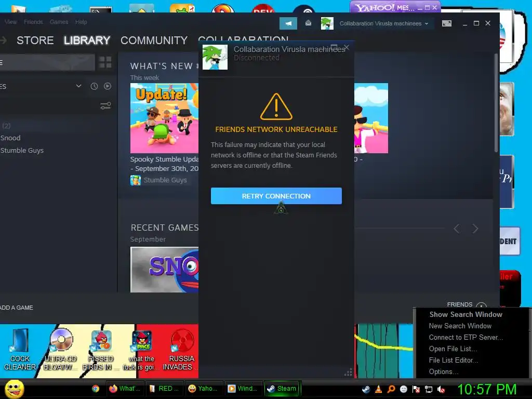Open the Collabaration Virusla machinees account dropdown
532x399 pixels.
click(x=384, y=23)
